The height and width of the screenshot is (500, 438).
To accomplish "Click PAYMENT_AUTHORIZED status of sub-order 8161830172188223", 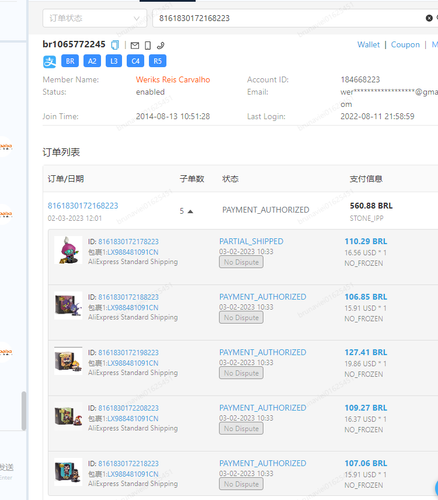I will tap(263, 297).
